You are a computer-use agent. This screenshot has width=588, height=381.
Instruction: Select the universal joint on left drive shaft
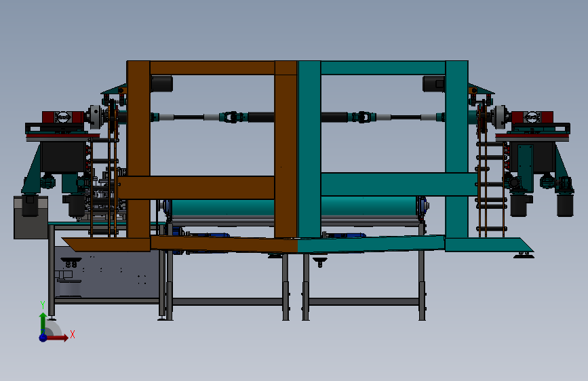click(x=233, y=117)
